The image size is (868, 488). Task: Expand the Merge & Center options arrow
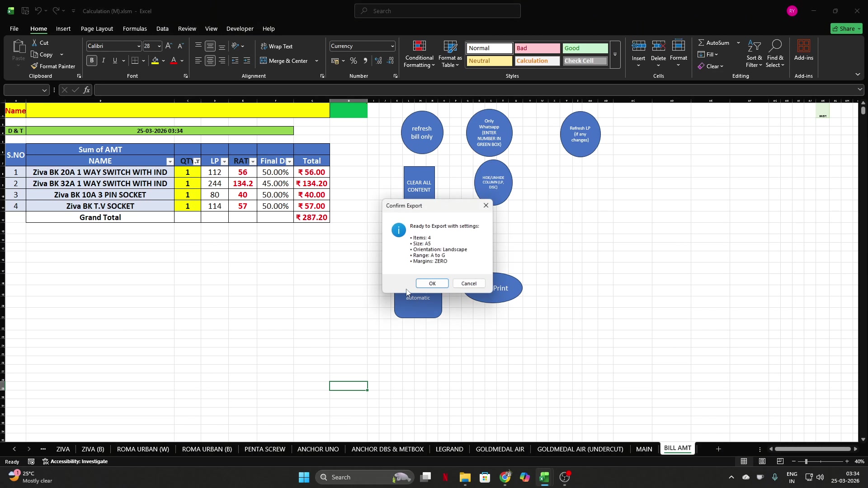coord(316,61)
